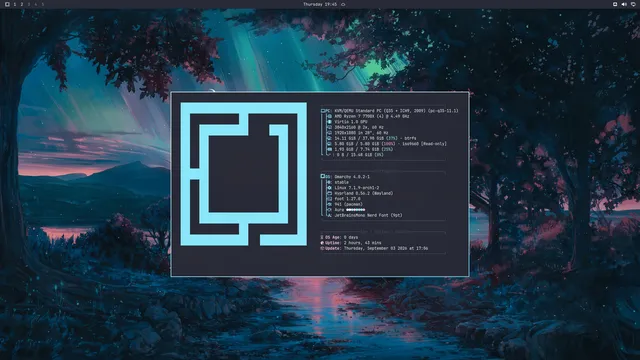Click the (25%) memory usage value
This screenshot has height=360, width=640.
tap(387, 149)
